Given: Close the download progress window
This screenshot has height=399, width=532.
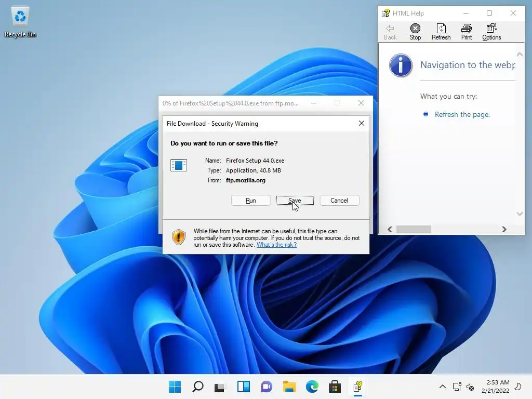Looking at the screenshot, I should click(361, 103).
